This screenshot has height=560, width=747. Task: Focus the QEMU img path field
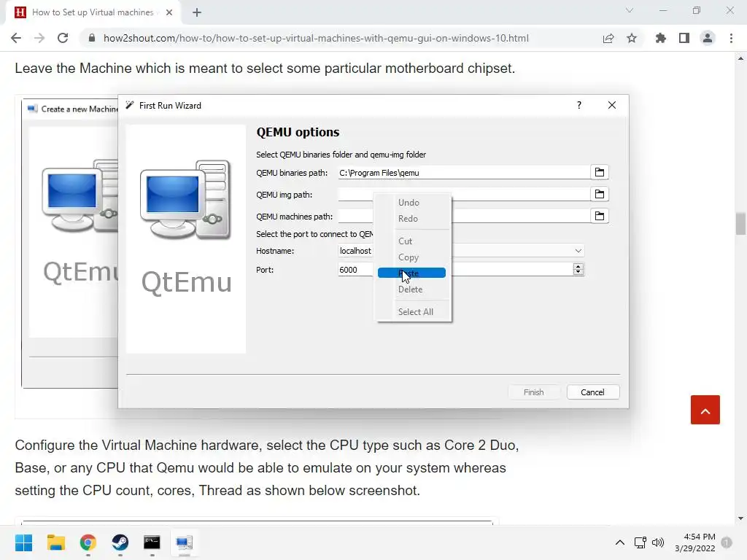coord(463,194)
